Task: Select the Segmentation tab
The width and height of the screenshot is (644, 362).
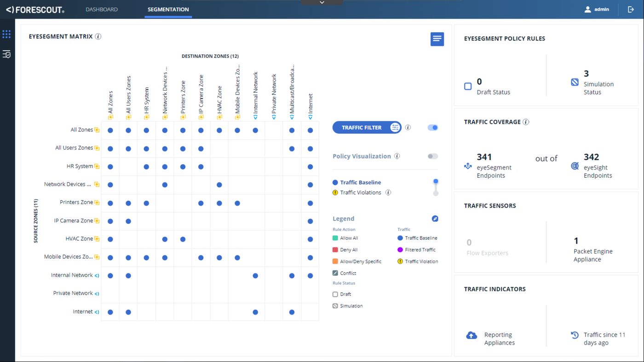Action: click(x=167, y=9)
